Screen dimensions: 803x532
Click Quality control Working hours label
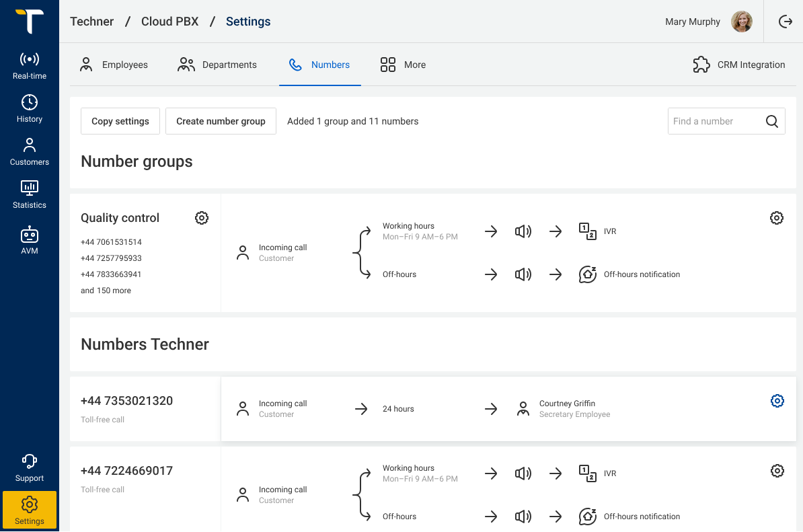point(408,226)
